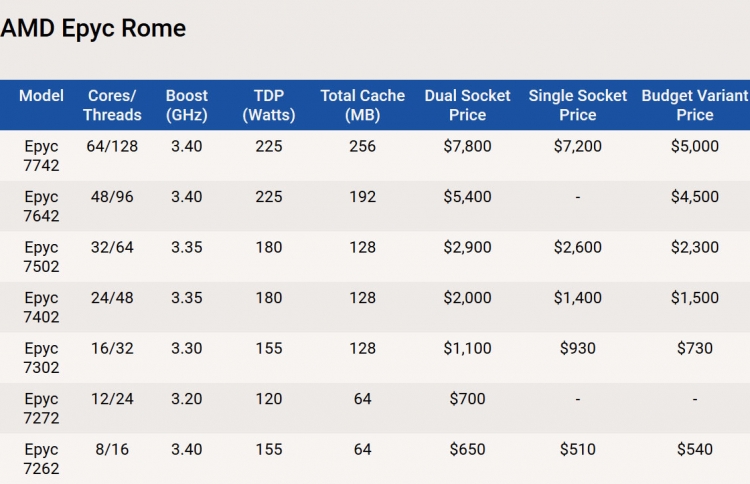Screen dimensions: 750x484
Task: Click the Epyc 7502 model cell
Action: tap(41, 257)
